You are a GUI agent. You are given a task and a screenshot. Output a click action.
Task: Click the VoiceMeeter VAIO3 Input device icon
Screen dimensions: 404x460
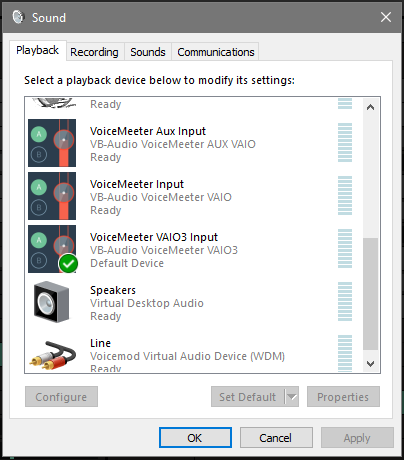pos(52,249)
